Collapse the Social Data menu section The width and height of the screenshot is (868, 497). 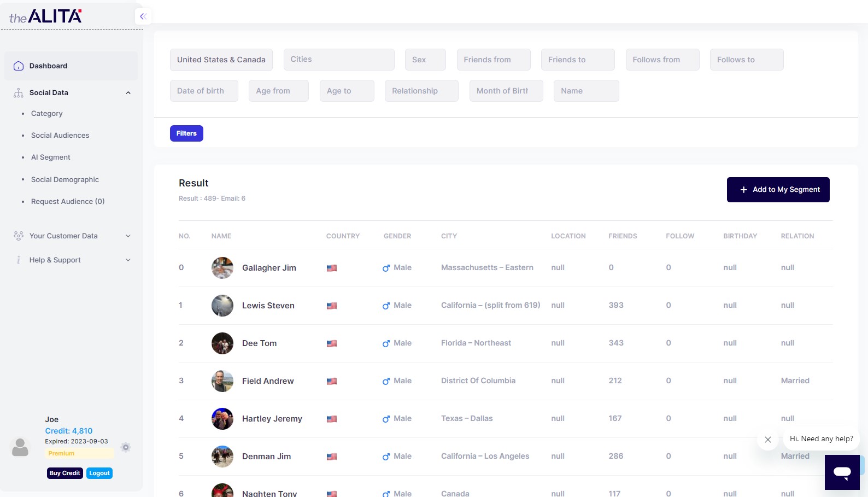128,93
